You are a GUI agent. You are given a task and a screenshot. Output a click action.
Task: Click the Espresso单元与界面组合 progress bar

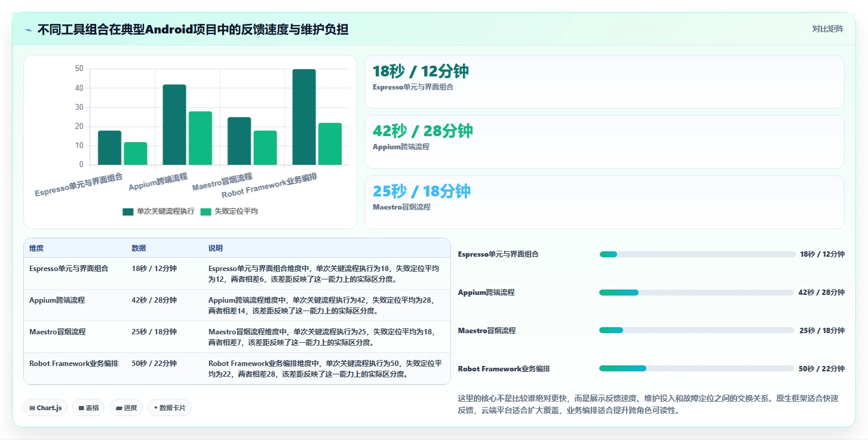(697, 254)
